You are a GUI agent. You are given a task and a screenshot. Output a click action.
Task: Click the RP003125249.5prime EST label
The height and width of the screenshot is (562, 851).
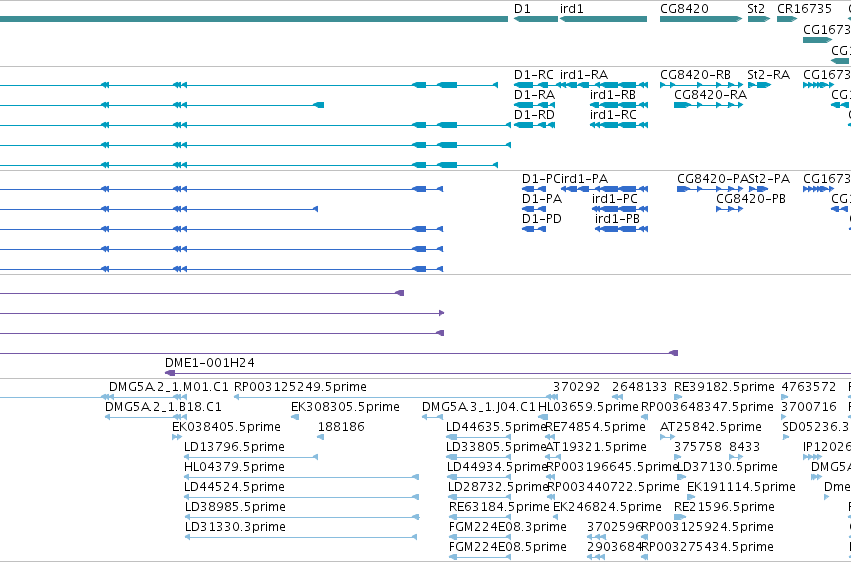(x=300, y=387)
